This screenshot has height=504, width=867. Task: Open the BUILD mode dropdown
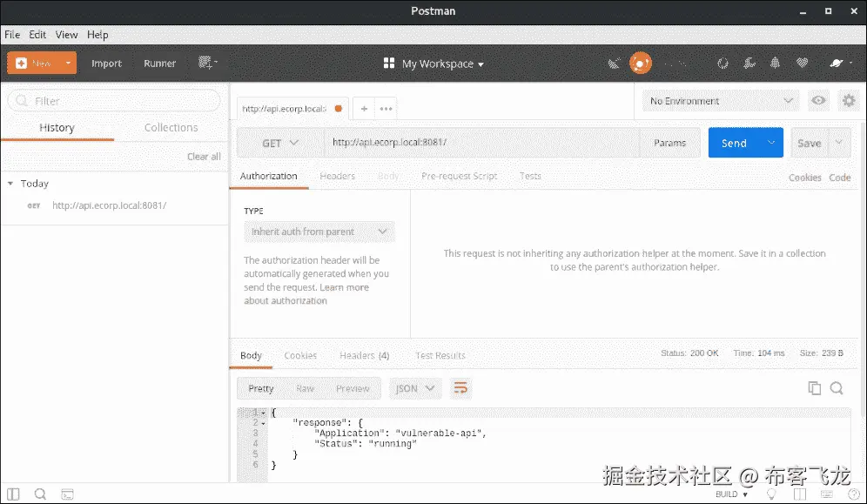click(731, 494)
